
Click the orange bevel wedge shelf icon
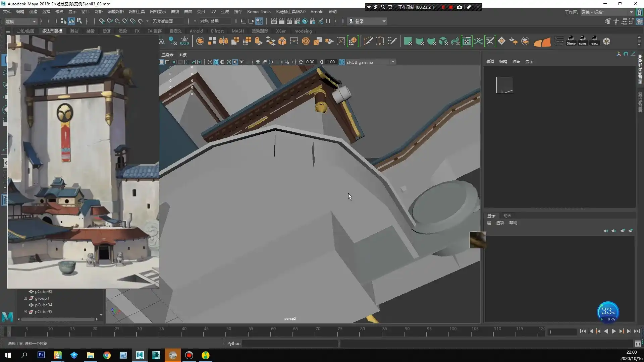542,42
